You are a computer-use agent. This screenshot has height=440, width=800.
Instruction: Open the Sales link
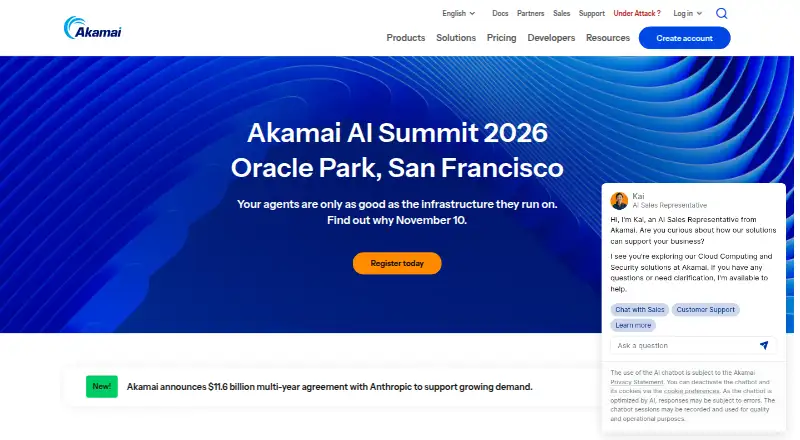[561, 13]
